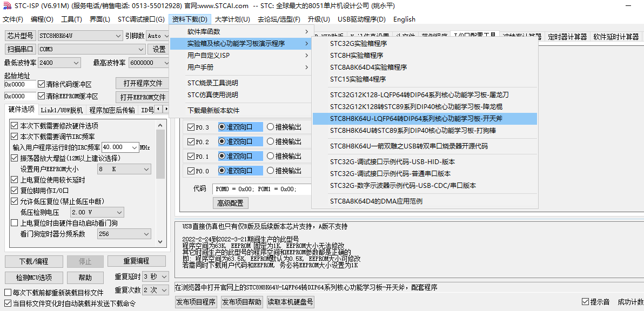Click the 代码 text field
The height and width of the screenshot is (311, 644).
pos(262,189)
